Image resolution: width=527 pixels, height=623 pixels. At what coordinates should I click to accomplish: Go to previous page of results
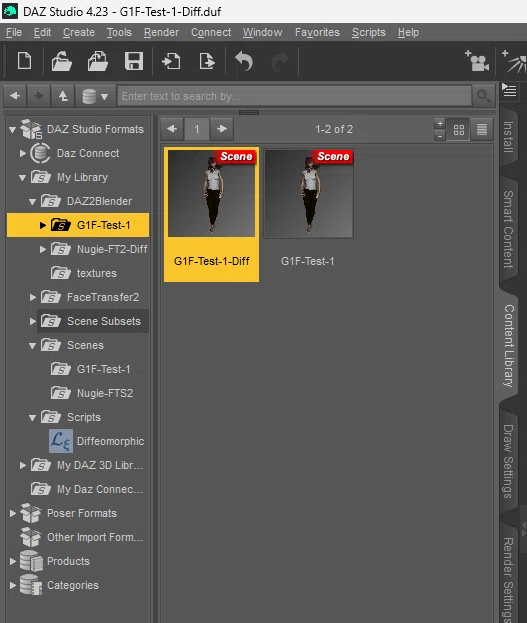172,129
